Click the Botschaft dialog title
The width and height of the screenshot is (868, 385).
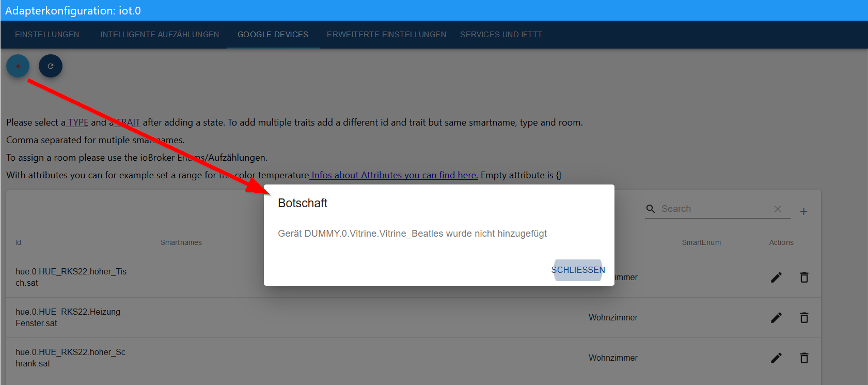click(x=303, y=203)
